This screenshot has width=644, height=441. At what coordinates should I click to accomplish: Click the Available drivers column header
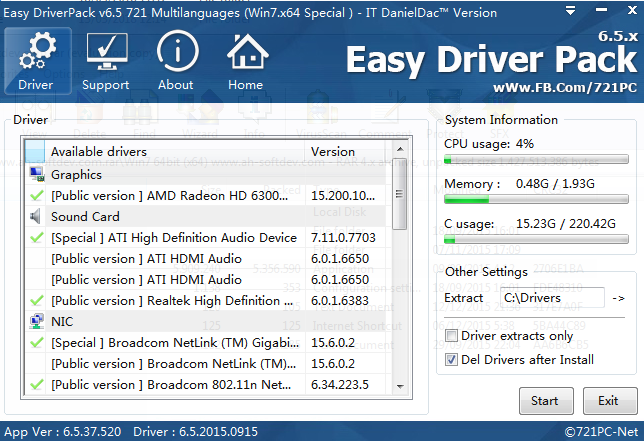coord(175,152)
